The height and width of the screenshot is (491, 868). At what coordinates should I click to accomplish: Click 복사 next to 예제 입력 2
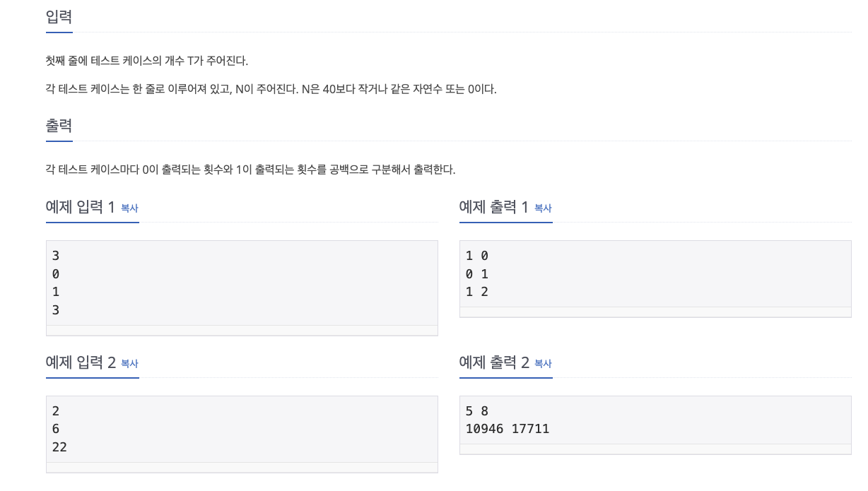(129, 364)
